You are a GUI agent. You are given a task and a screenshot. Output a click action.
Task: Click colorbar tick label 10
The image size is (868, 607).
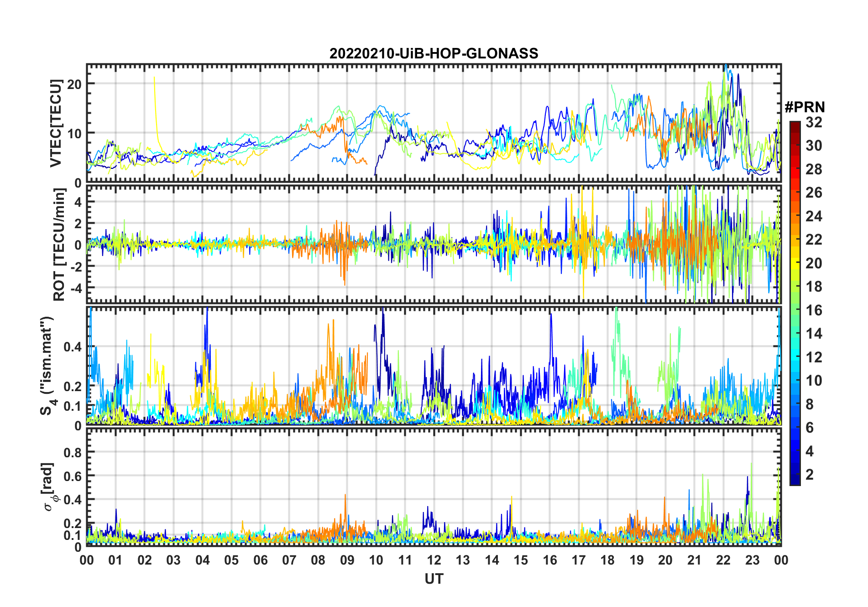click(814, 381)
